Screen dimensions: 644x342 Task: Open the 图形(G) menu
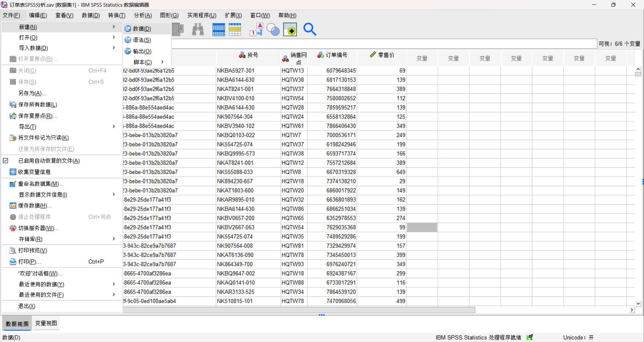[x=169, y=15]
